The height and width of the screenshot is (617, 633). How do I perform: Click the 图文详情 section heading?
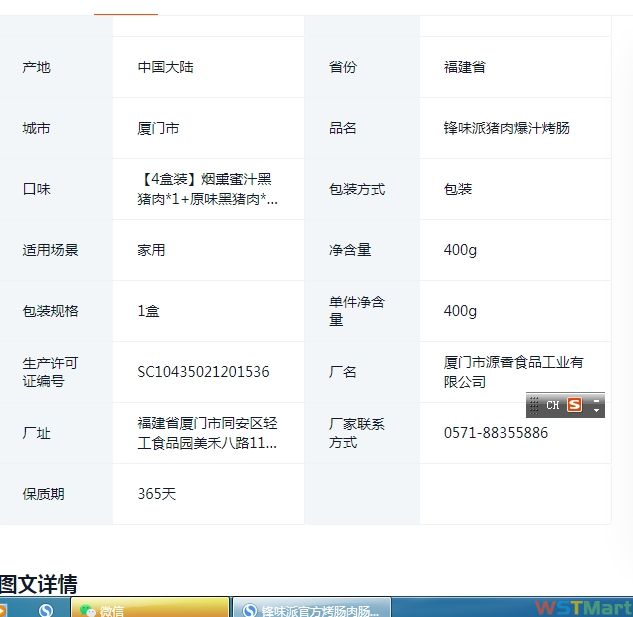[x=39, y=584]
